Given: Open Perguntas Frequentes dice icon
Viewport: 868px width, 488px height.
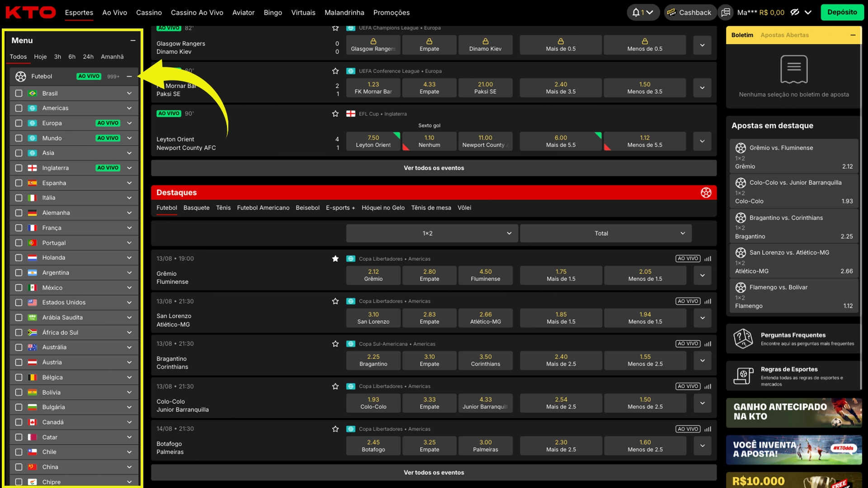Looking at the screenshot, I should click(x=743, y=338).
